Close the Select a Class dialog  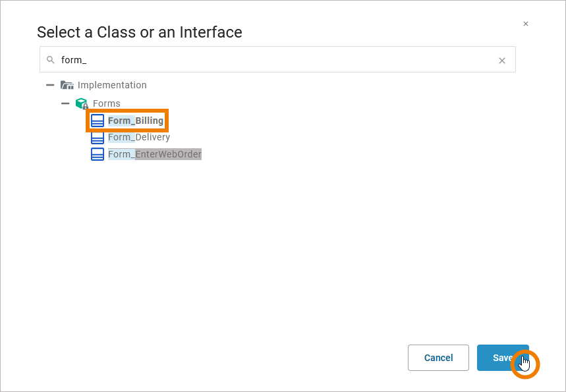(526, 24)
